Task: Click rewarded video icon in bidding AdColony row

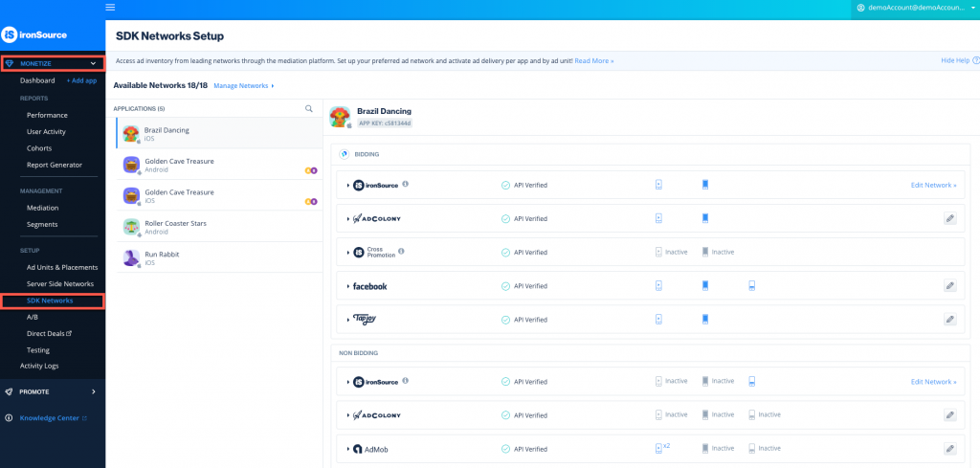Action: click(x=658, y=219)
